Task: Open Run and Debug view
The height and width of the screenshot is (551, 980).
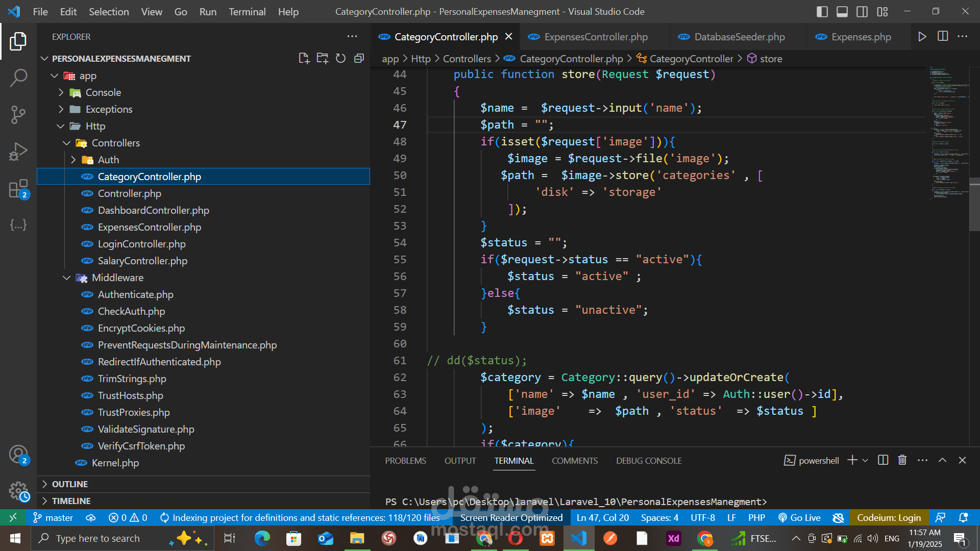Action: (x=18, y=152)
